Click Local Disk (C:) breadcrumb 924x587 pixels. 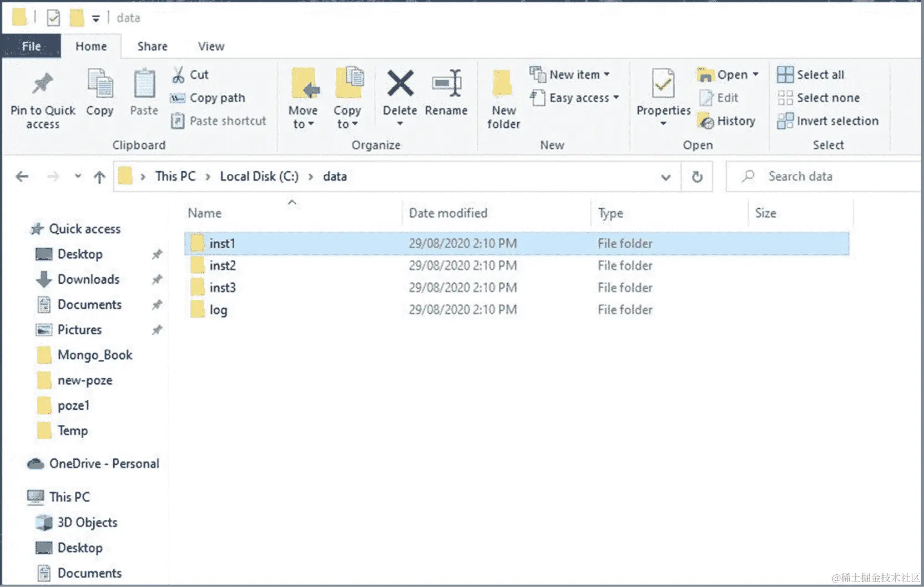click(x=259, y=176)
